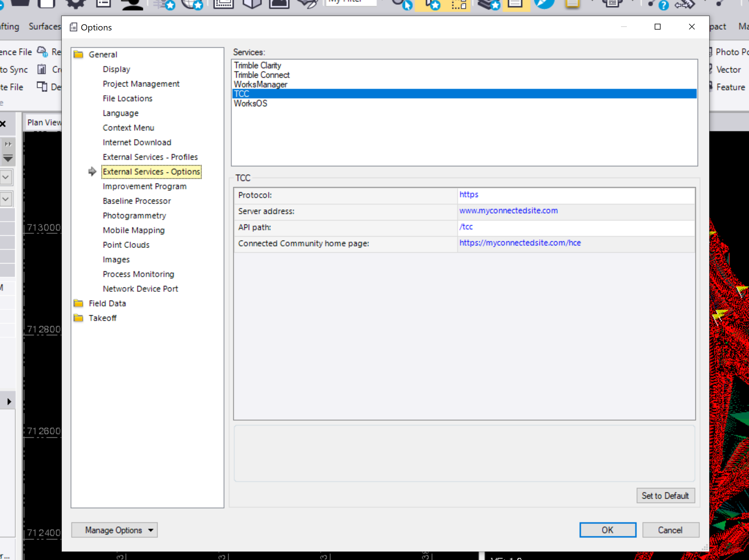Click the user profile silhouette toolbar icon

point(132,4)
